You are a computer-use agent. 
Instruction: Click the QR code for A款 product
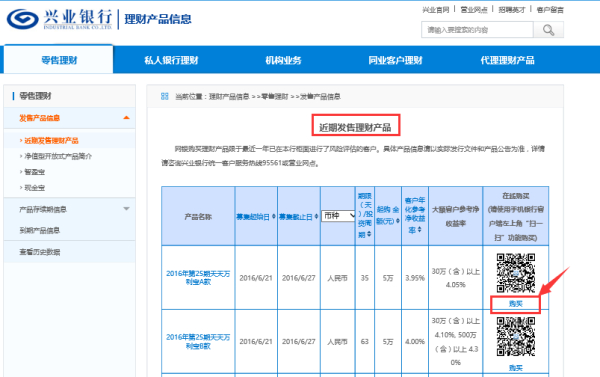coord(515,273)
